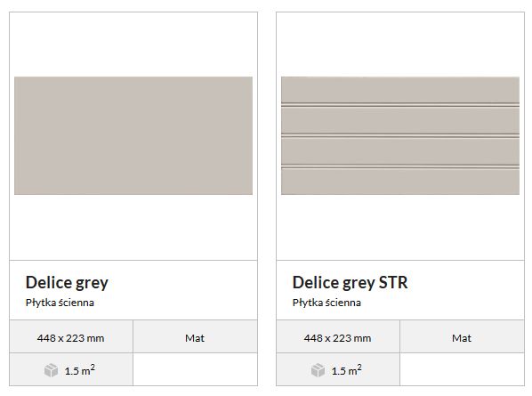
Task: Click the empty cell beside Delice grey package size
Action: pos(195,369)
